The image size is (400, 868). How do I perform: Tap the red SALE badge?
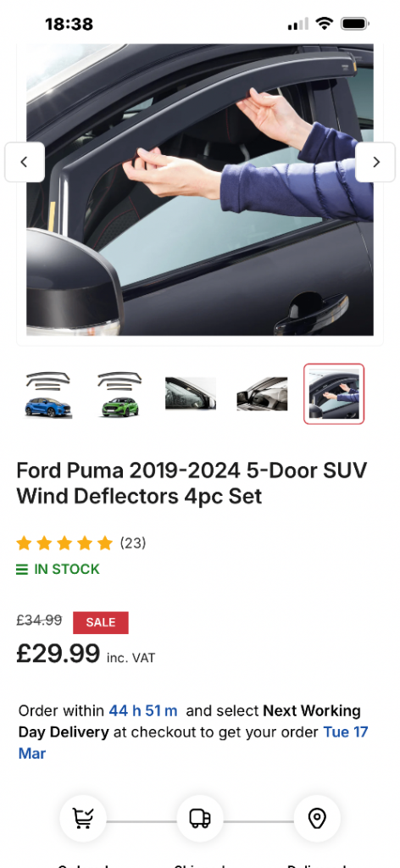click(x=101, y=622)
